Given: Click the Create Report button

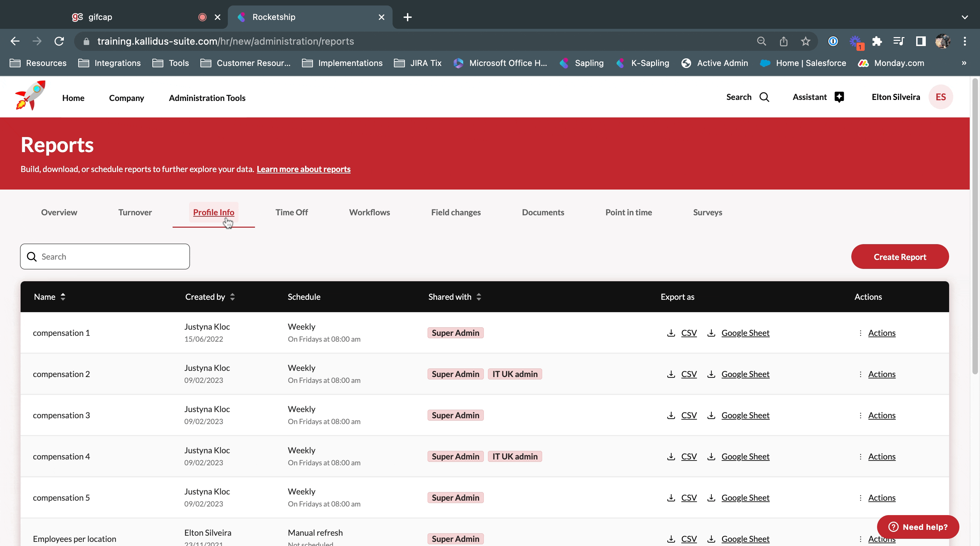Looking at the screenshot, I should (x=899, y=257).
